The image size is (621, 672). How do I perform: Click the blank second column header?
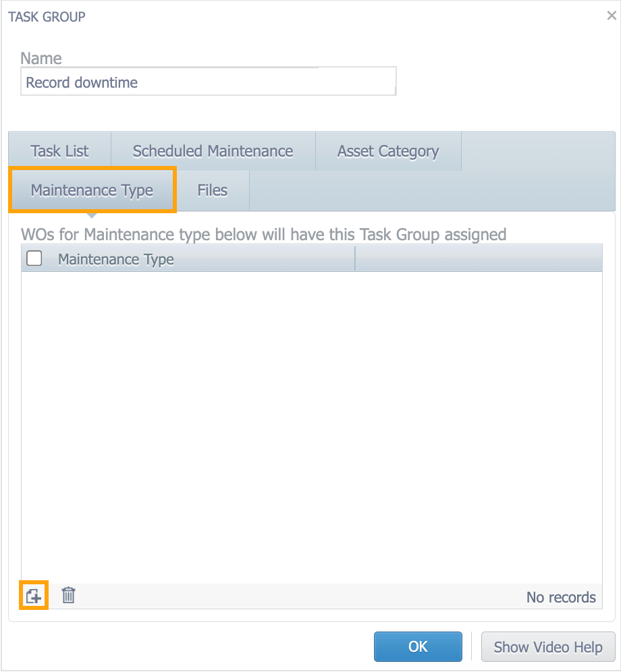pyautogui.click(x=478, y=259)
